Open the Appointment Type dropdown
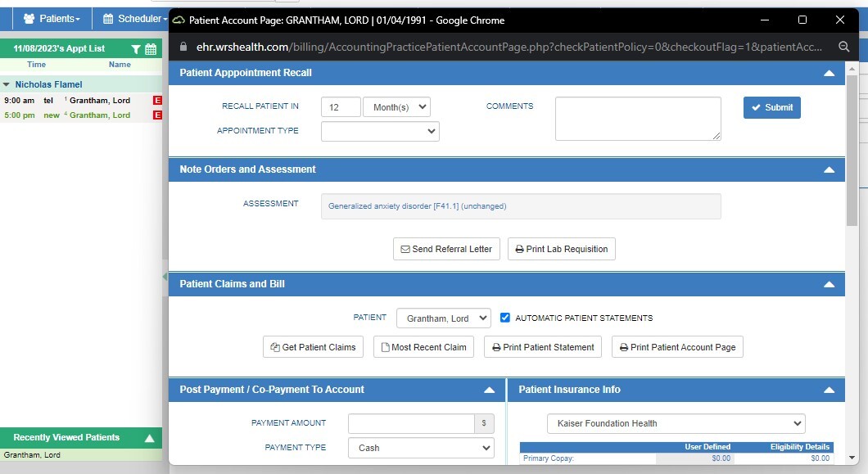 [380, 131]
